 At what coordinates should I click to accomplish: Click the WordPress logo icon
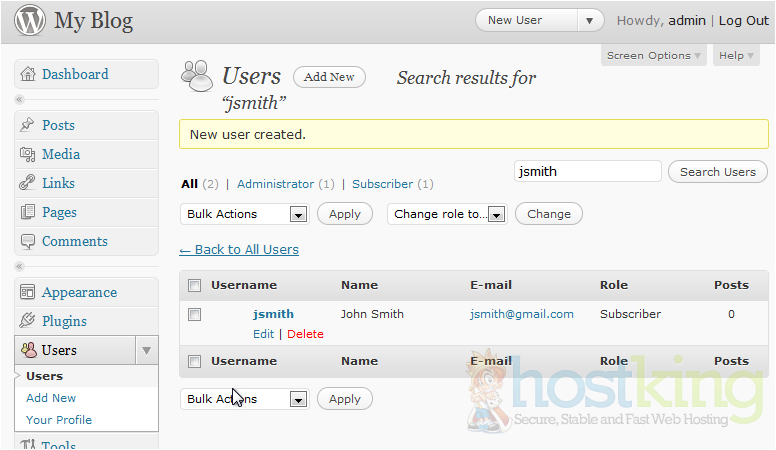(x=28, y=21)
